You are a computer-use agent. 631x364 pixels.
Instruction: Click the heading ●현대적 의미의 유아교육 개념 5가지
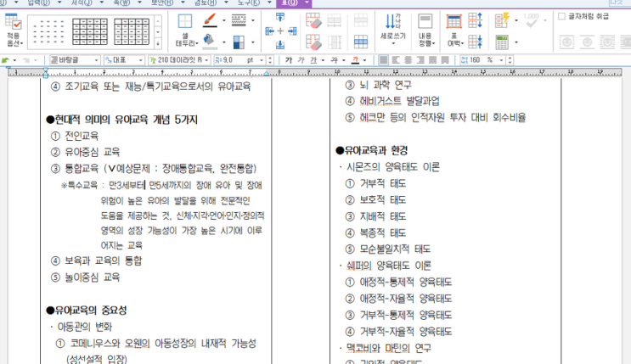pos(122,120)
